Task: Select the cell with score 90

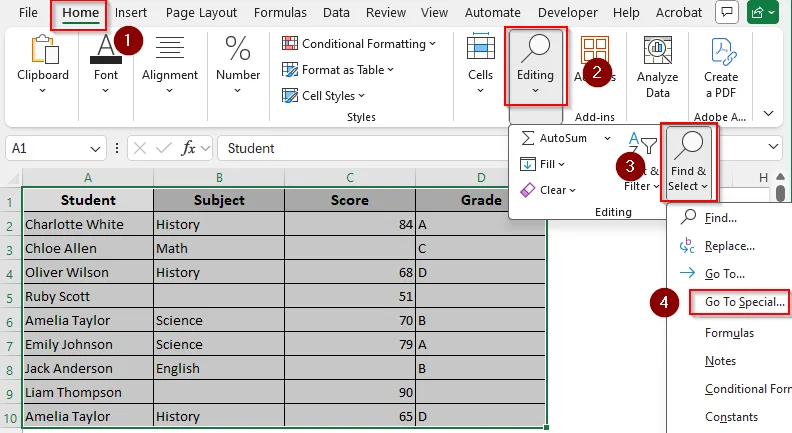Action: click(x=350, y=393)
